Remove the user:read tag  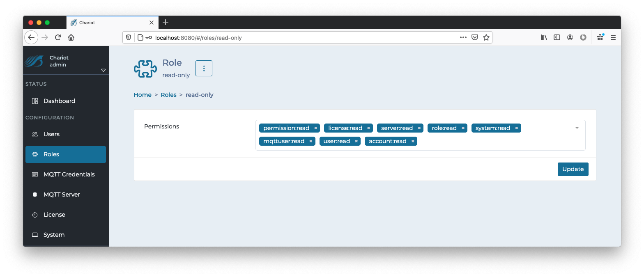click(x=356, y=141)
